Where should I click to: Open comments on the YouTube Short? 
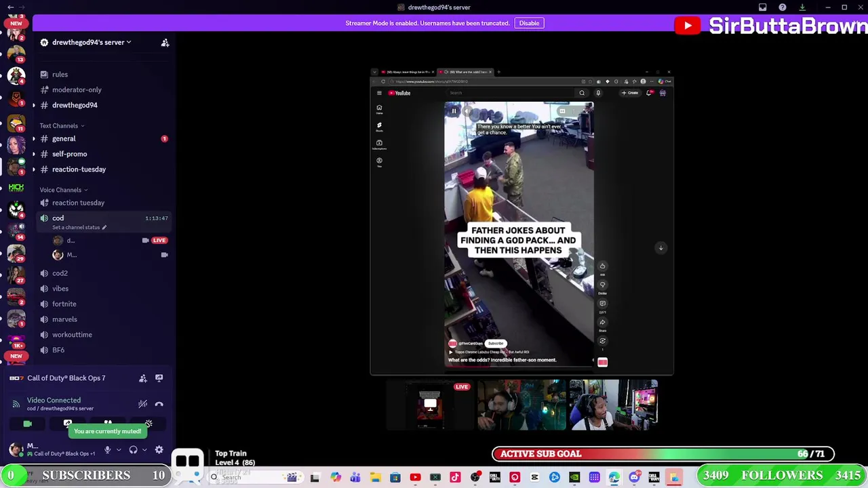602,304
